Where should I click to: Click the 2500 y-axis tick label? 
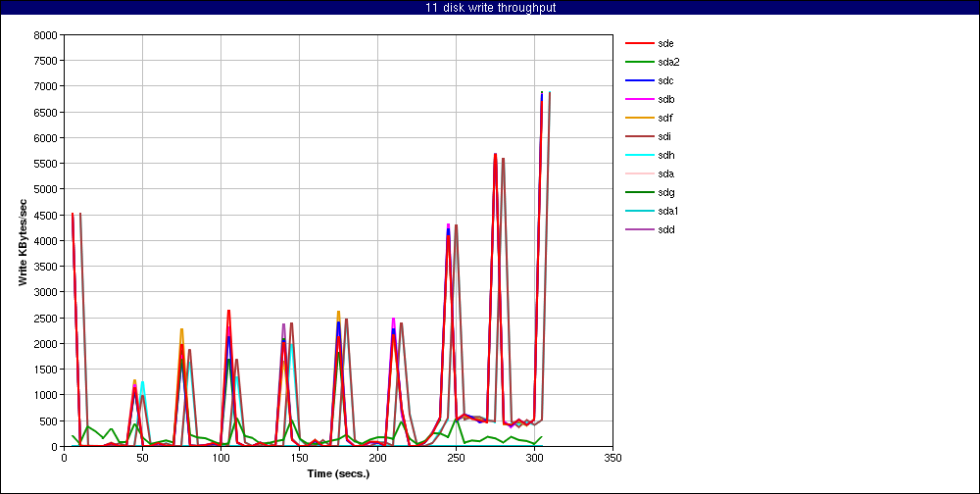click(x=47, y=318)
